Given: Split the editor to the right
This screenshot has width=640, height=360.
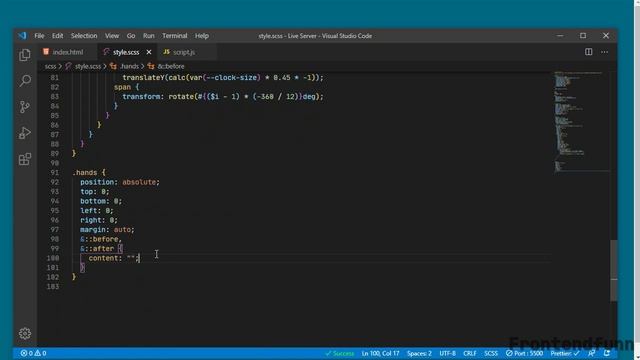Looking at the screenshot, I should [x=589, y=52].
